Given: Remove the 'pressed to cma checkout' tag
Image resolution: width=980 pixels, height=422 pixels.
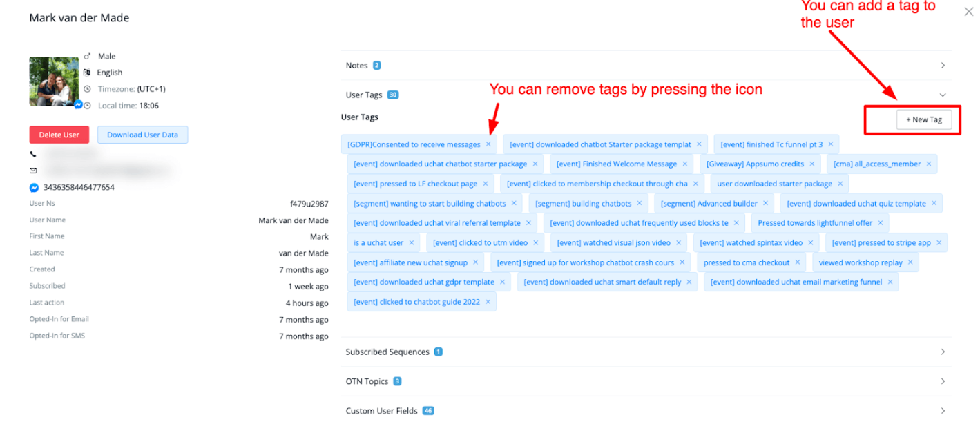Looking at the screenshot, I should tap(798, 262).
